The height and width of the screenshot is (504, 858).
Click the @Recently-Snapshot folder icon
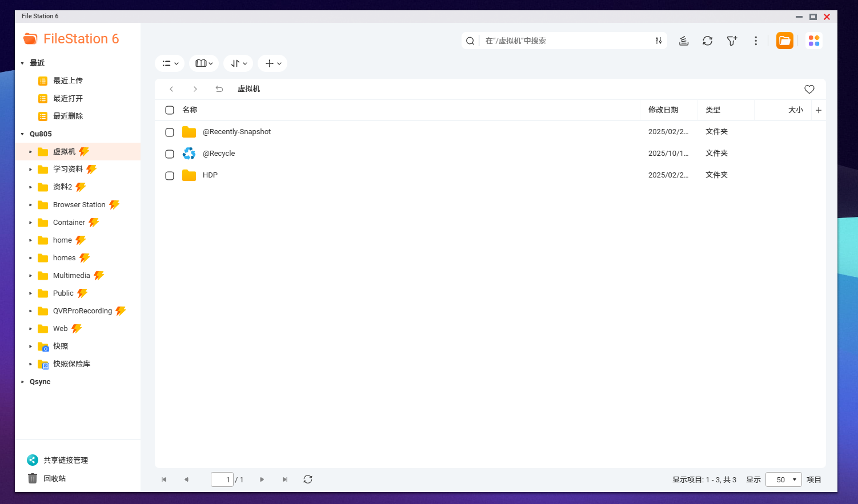(x=189, y=132)
